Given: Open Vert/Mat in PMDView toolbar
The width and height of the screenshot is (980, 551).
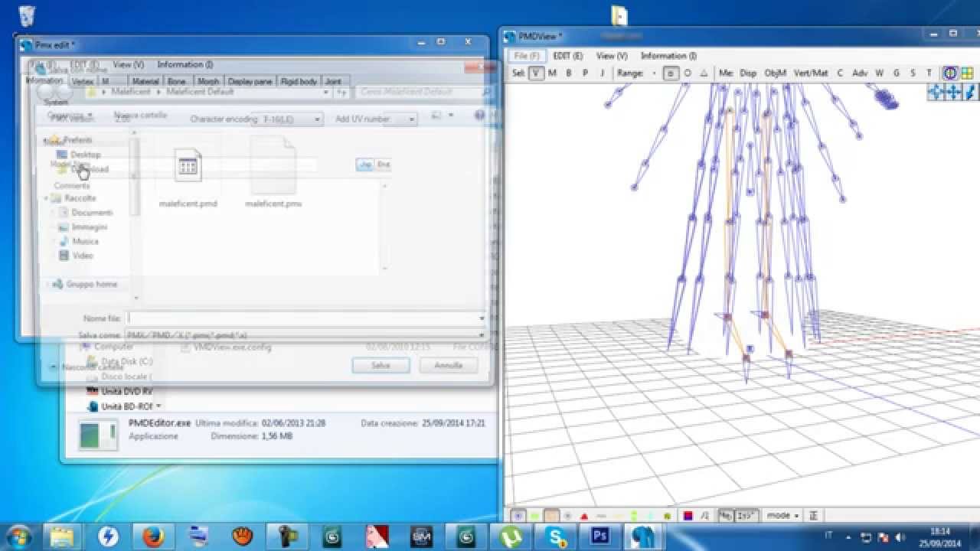Looking at the screenshot, I should click(811, 73).
